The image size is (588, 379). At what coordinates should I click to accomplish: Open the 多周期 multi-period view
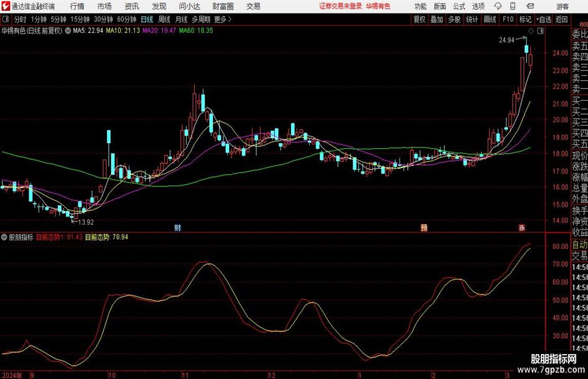[x=201, y=19]
